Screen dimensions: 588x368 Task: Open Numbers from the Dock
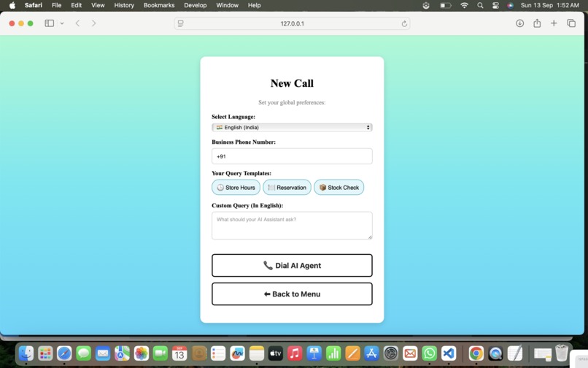(333, 353)
